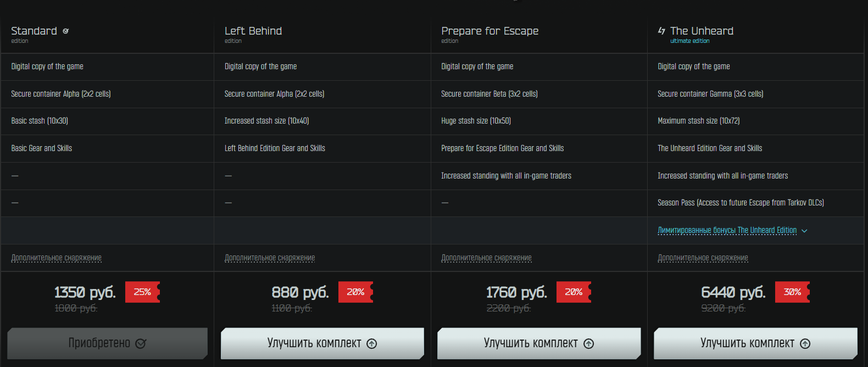
Task: Select the Left Behind edition header
Action: tap(253, 34)
